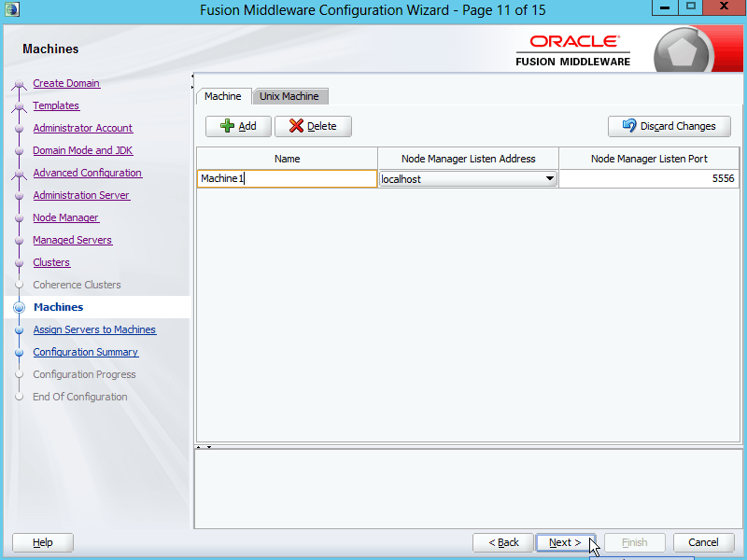Open the Configuration Summary step
The image size is (747, 560).
tap(85, 352)
